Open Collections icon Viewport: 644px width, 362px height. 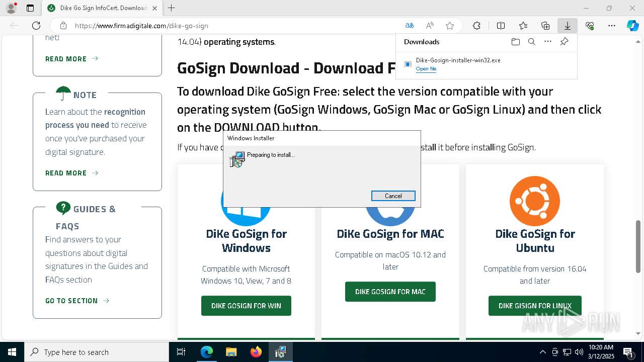pyautogui.click(x=545, y=26)
